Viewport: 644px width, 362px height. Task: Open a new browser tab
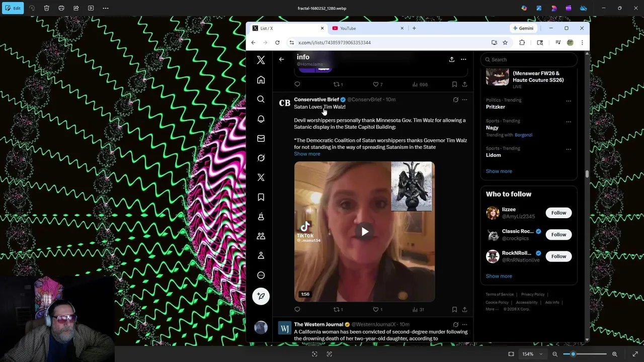(x=414, y=28)
